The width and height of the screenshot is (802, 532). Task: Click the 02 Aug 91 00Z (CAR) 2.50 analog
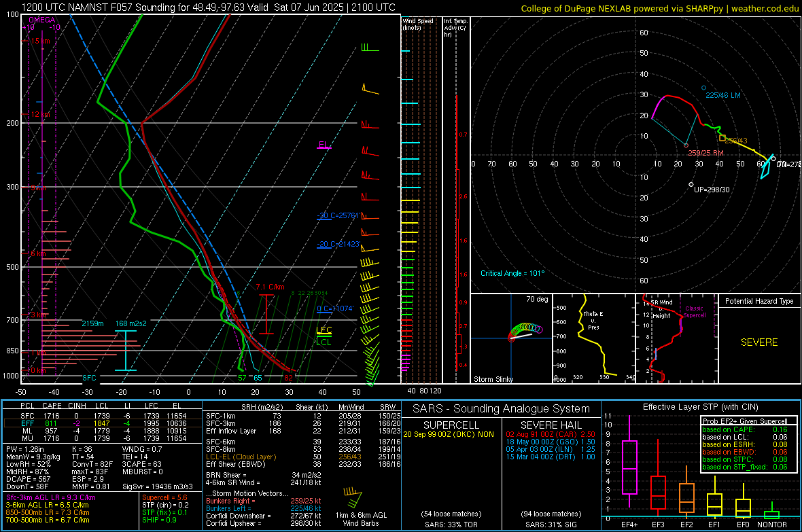click(x=551, y=434)
